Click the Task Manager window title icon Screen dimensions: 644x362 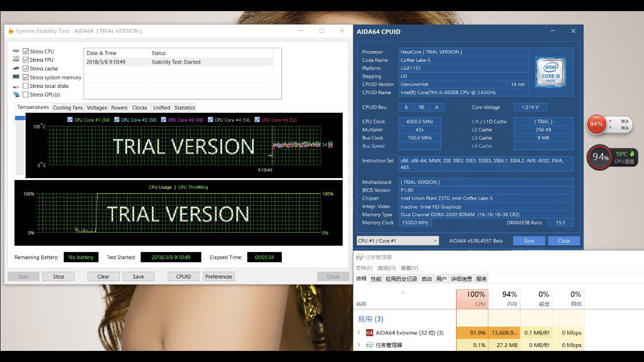(360, 257)
